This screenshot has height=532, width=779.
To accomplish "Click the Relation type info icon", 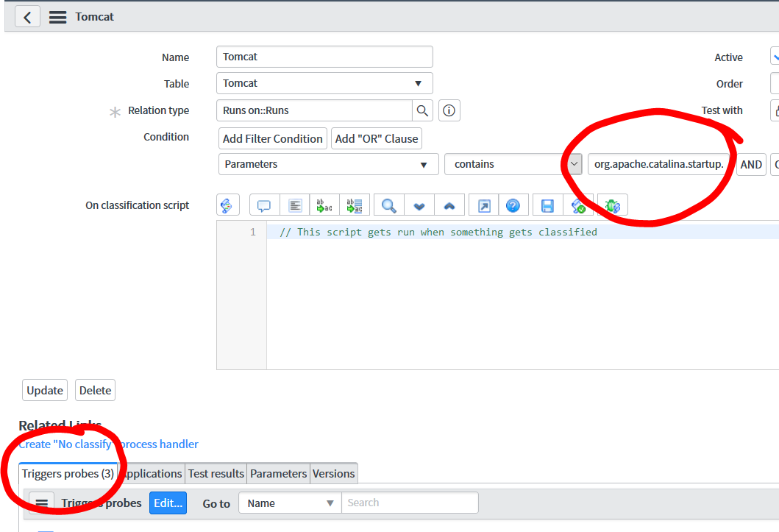I will (448, 110).
